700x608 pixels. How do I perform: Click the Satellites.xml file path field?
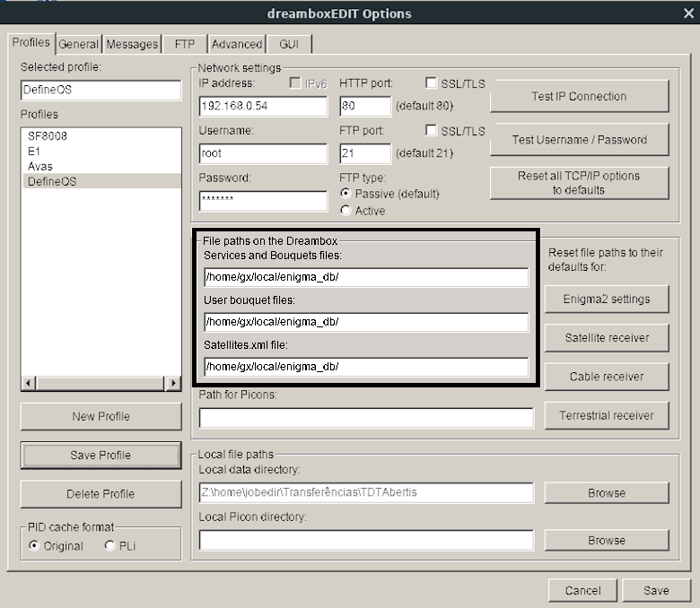[366, 367]
